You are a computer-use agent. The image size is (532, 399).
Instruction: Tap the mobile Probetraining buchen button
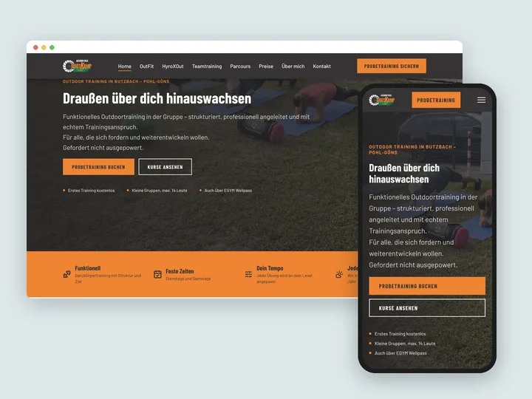click(427, 286)
